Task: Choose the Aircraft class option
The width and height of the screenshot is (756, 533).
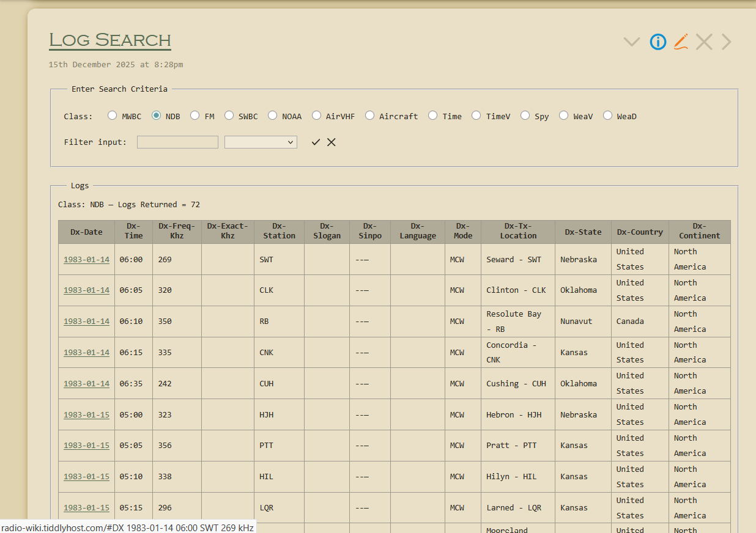Action: point(369,116)
